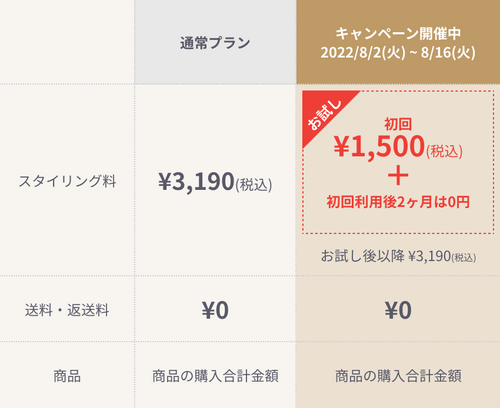
Task: Click the brown campaign header swatch
Action: pyautogui.click(x=398, y=42)
